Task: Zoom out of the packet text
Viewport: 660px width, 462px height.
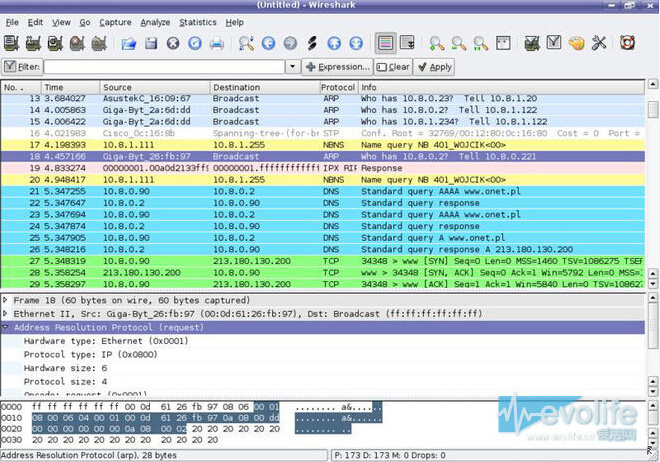Action: 459,43
